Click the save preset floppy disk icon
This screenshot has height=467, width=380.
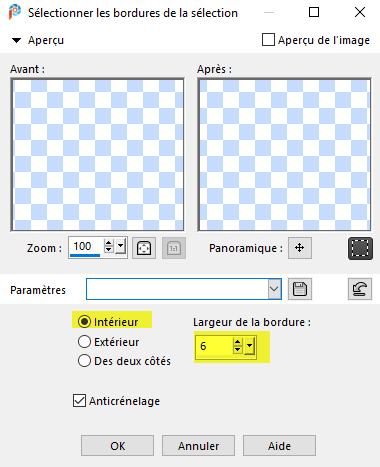tap(300, 289)
